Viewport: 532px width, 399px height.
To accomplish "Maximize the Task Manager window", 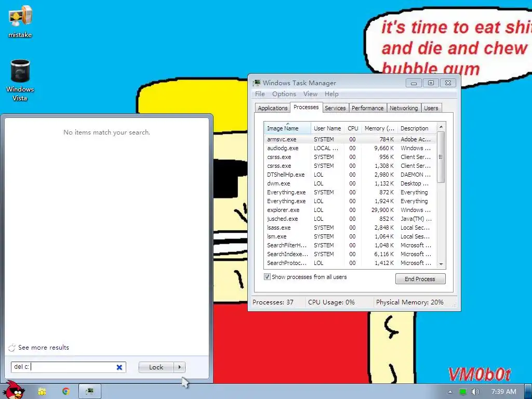I will point(431,83).
